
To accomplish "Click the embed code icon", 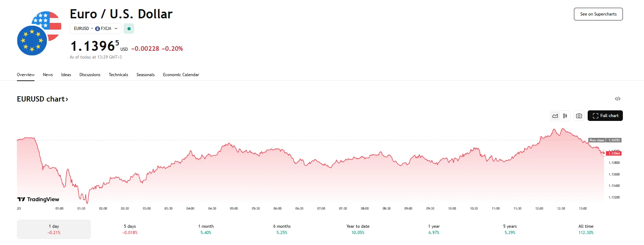I will [618, 99].
